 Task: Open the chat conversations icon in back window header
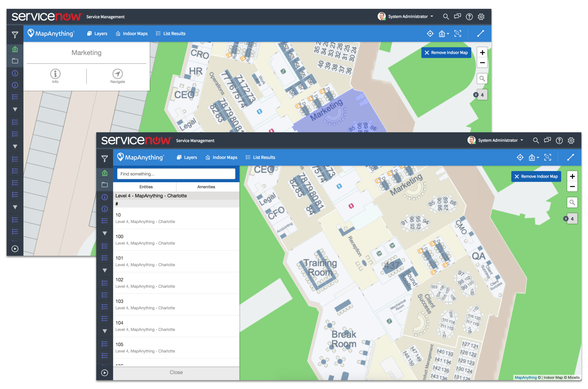coord(457,16)
